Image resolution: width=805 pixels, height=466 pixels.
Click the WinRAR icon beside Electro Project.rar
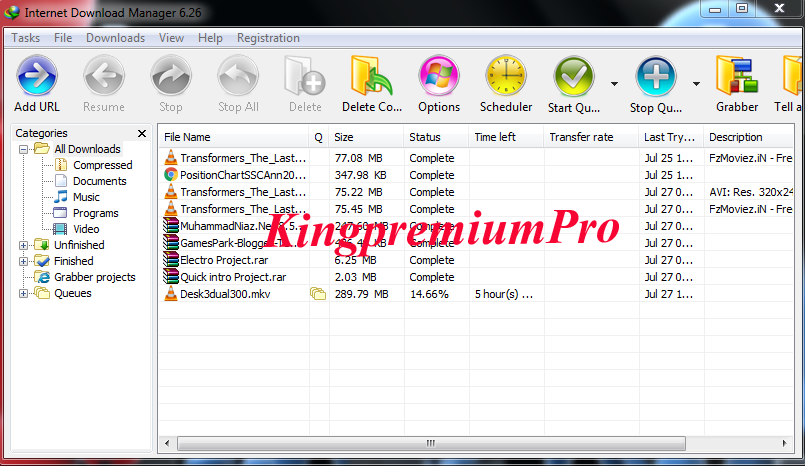coord(170,260)
